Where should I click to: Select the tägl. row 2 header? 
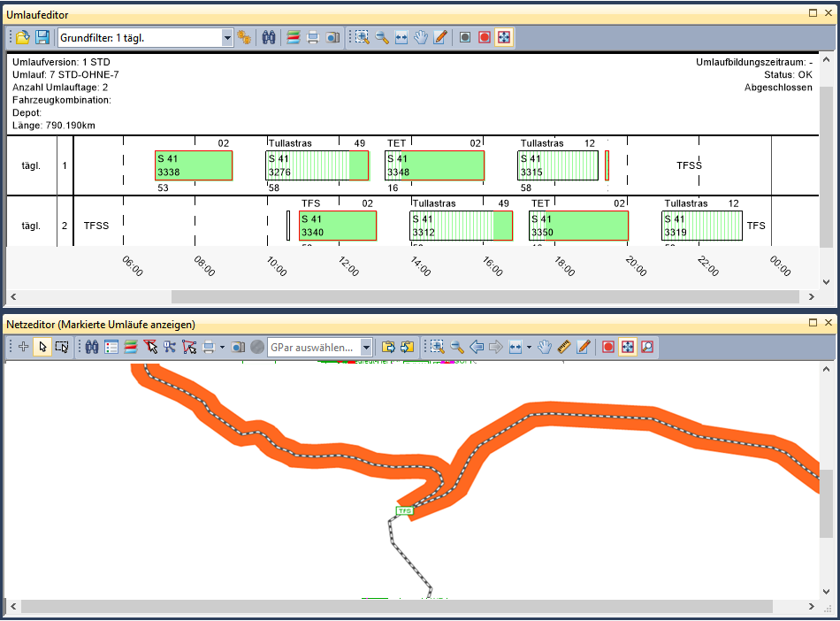(31, 226)
